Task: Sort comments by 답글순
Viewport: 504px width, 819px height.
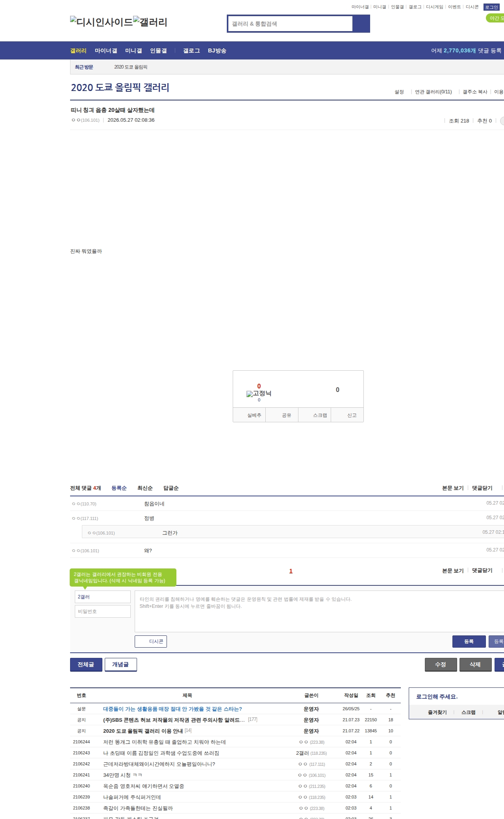Action: tap(171, 488)
